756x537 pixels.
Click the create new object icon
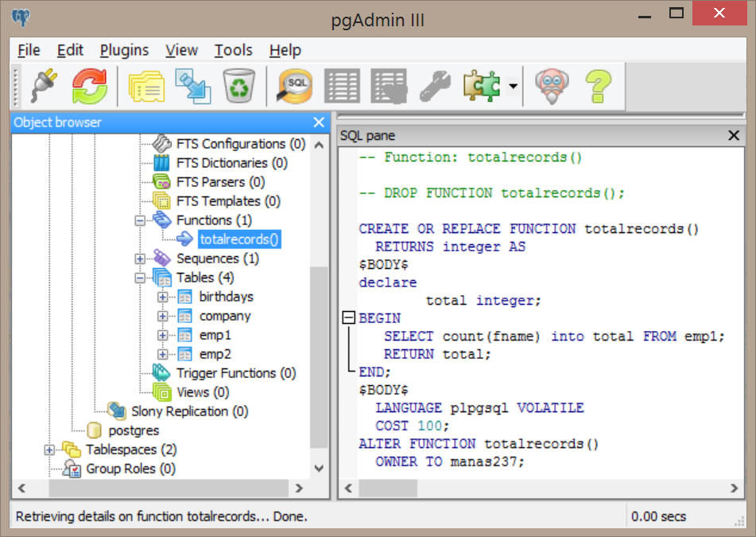click(x=192, y=85)
